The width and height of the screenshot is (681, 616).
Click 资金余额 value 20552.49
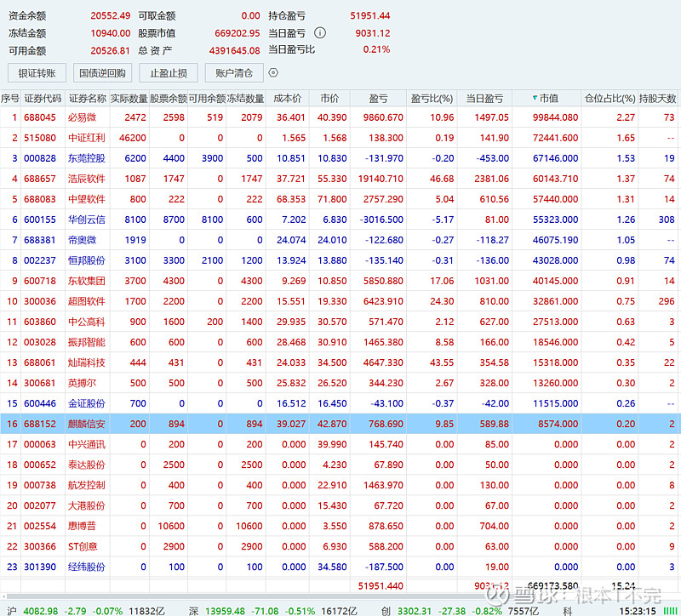[111, 15]
